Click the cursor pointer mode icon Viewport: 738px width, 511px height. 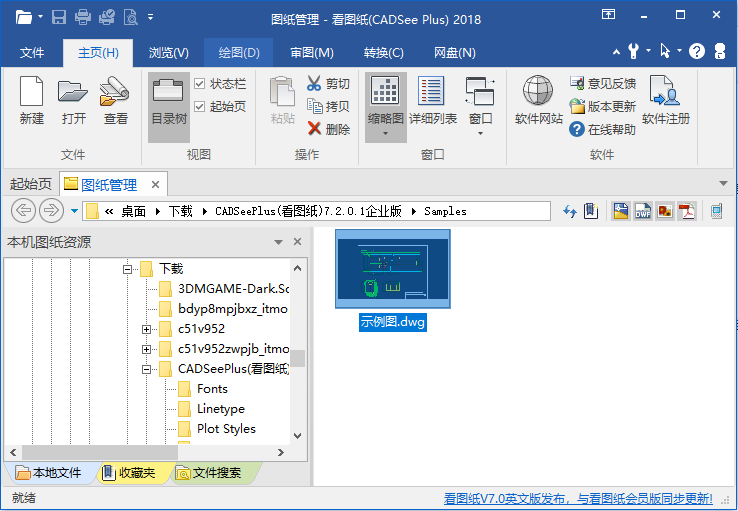[x=665, y=51]
